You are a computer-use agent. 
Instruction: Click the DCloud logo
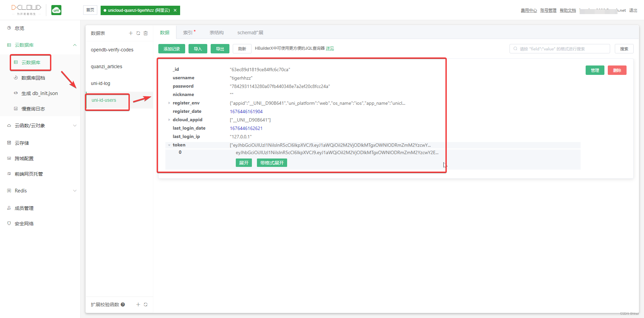[26, 9]
